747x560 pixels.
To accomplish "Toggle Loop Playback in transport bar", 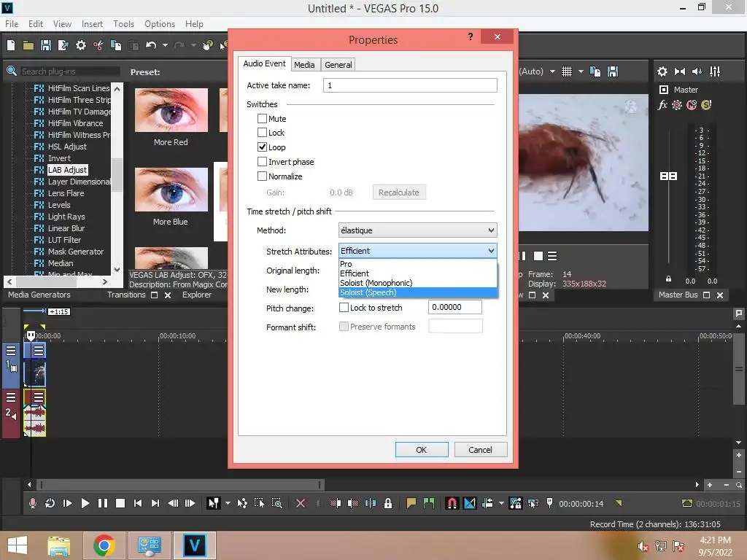I will 50,503.
